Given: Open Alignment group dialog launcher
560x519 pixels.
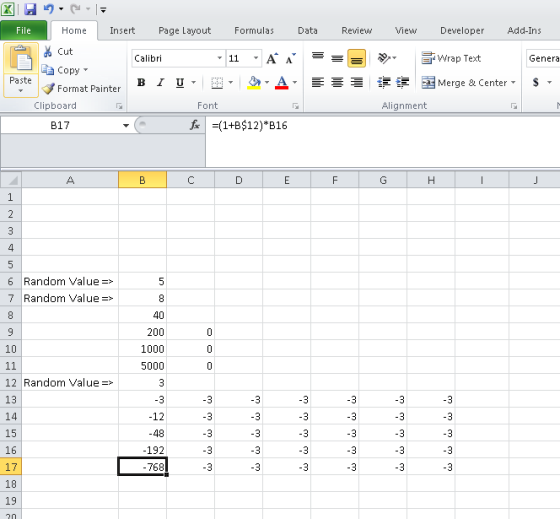Looking at the screenshot, I should click(514, 106).
